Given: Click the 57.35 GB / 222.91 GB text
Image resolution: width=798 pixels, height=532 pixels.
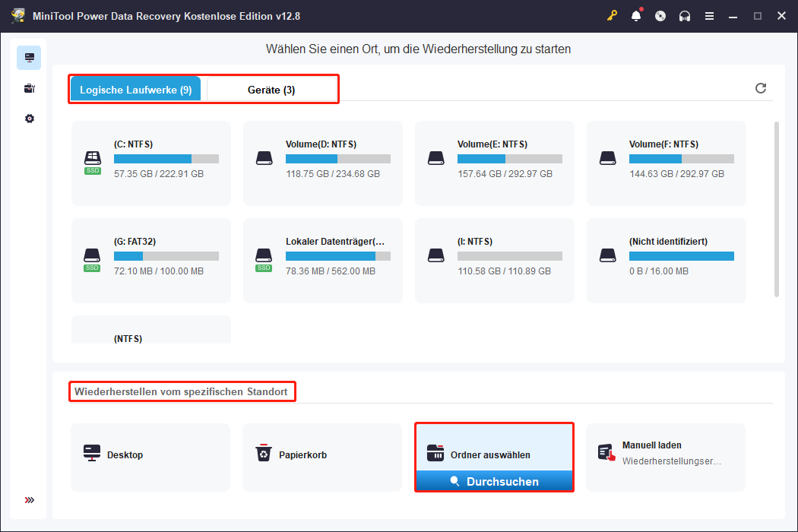Looking at the screenshot, I should point(159,173).
